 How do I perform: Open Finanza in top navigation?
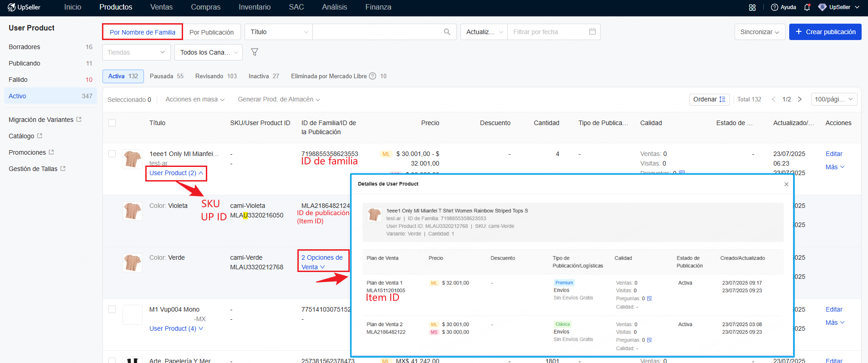coord(378,7)
